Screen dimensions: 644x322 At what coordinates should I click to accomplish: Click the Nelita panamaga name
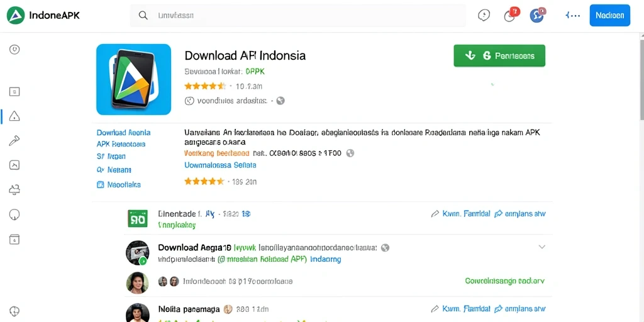tap(189, 309)
